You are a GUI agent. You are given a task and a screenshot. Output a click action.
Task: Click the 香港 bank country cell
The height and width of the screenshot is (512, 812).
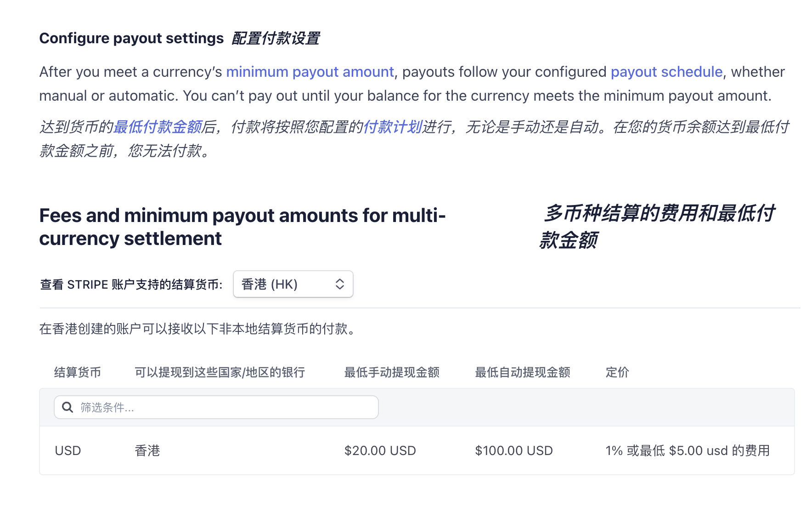tap(147, 450)
